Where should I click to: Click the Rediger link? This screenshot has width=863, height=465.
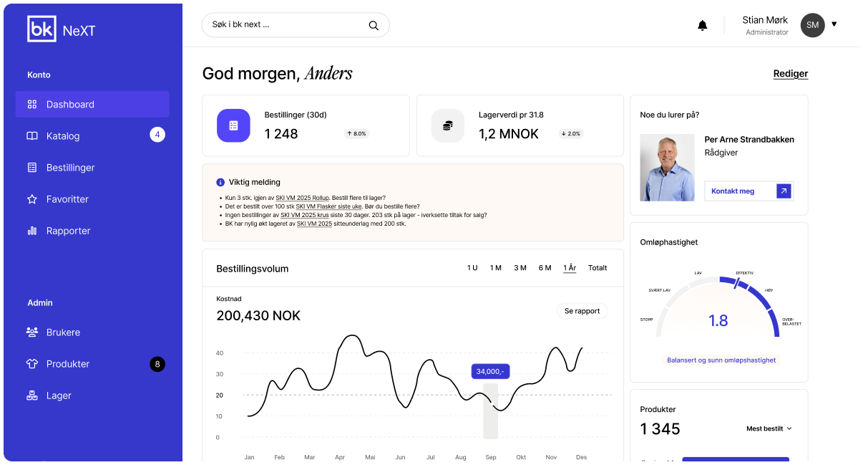[790, 74]
